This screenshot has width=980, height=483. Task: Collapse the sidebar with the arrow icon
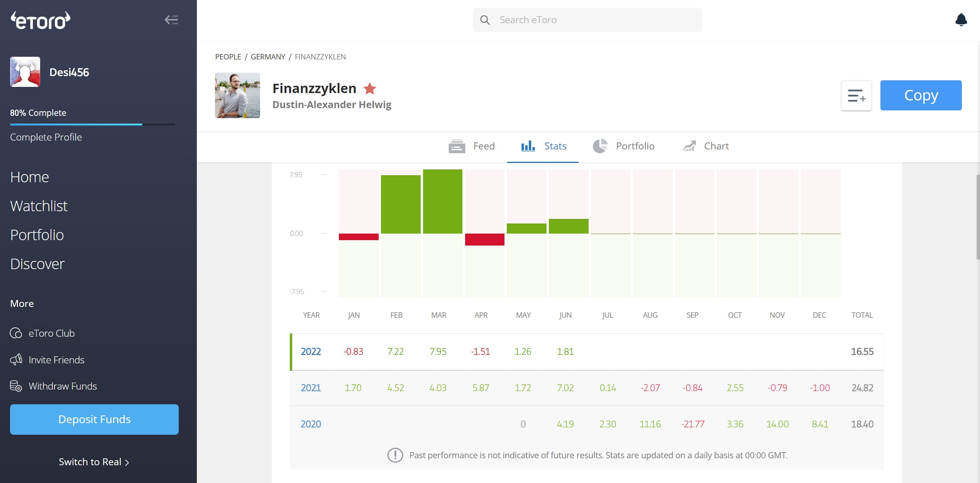[171, 20]
